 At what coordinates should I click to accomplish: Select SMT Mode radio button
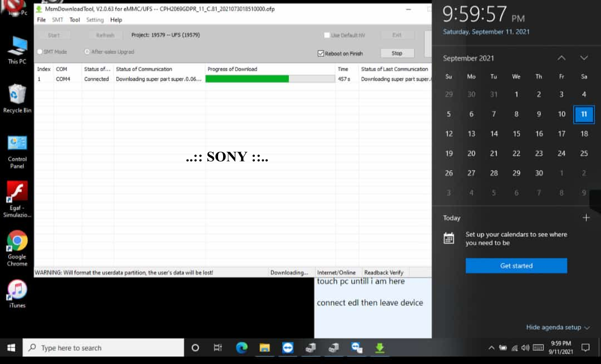pyautogui.click(x=40, y=52)
